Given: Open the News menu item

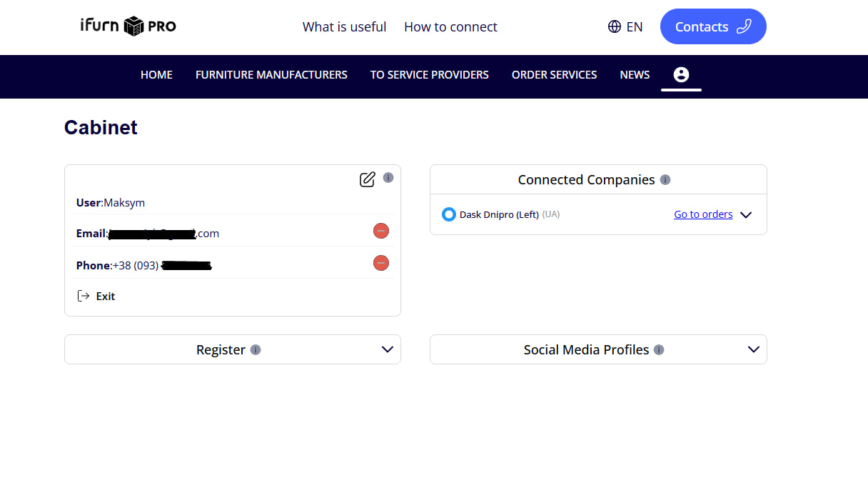Looking at the screenshot, I should point(635,75).
